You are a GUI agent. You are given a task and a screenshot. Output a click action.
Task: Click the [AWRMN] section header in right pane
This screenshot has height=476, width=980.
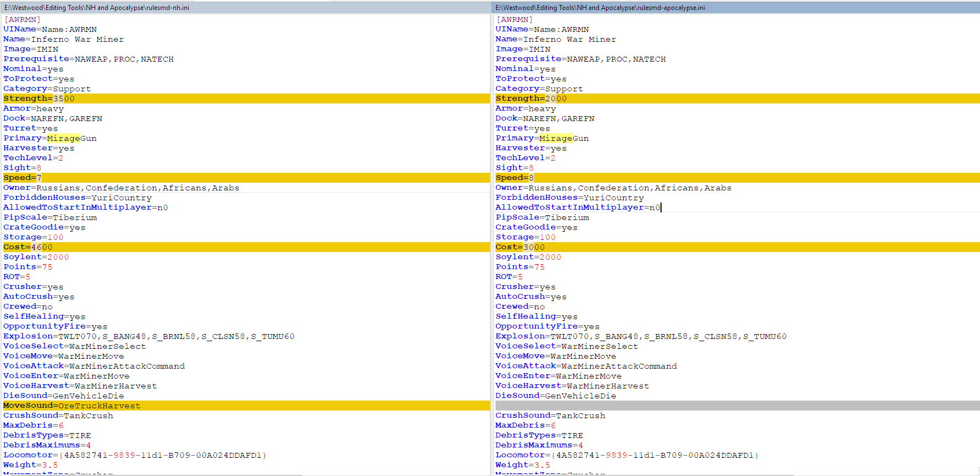(x=514, y=19)
